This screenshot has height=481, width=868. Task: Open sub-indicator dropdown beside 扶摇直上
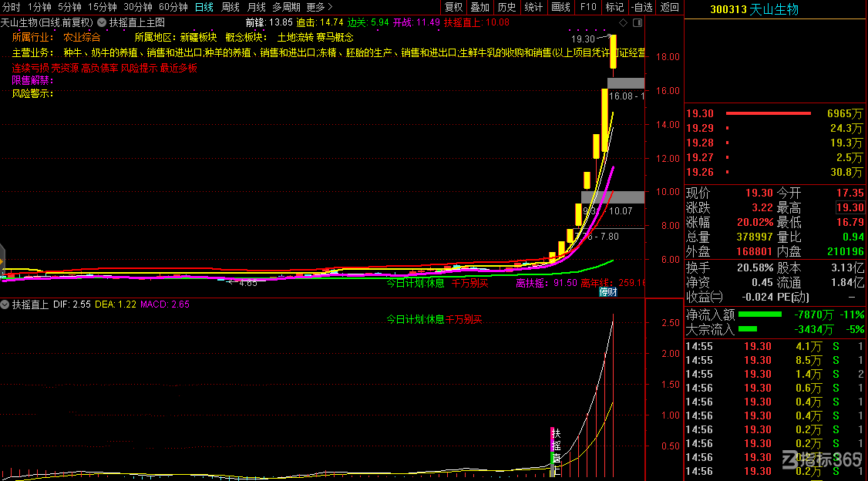[x=5, y=304]
